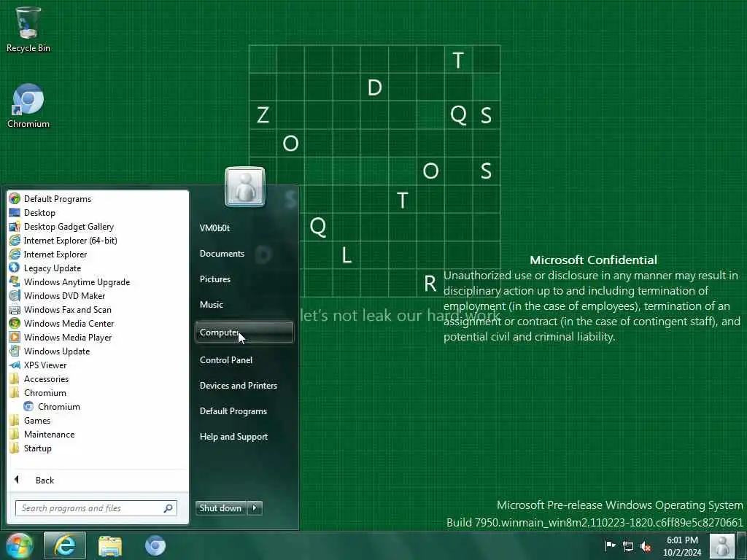The width and height of the screenshot is (747, 560).
Task: Click the user account picture in Start menu
Action: (x=245, y=186)
